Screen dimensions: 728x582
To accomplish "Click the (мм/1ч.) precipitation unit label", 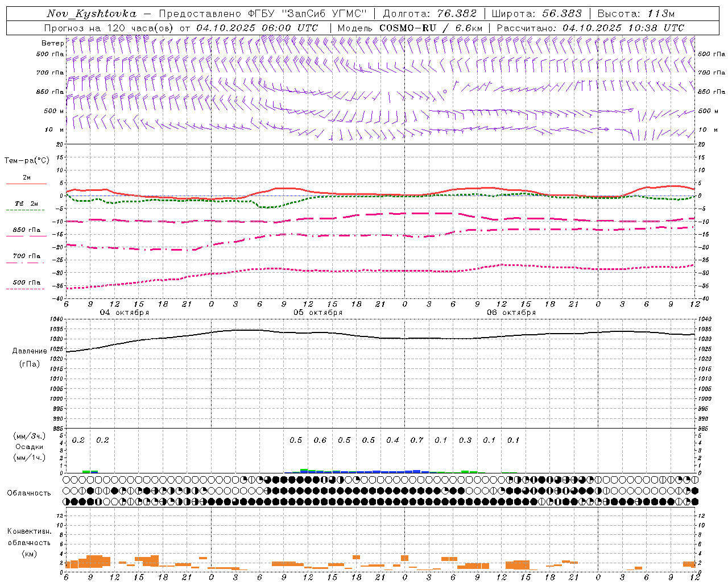I will 30,458.
